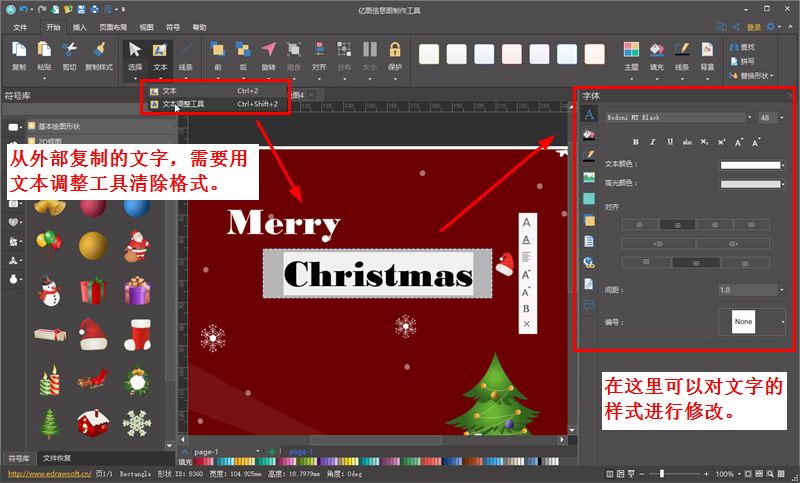This screenshot has width=800, height=483.
Task: Switch to File Recovery (文件恢复) tab
Action: tap(57, 458)
